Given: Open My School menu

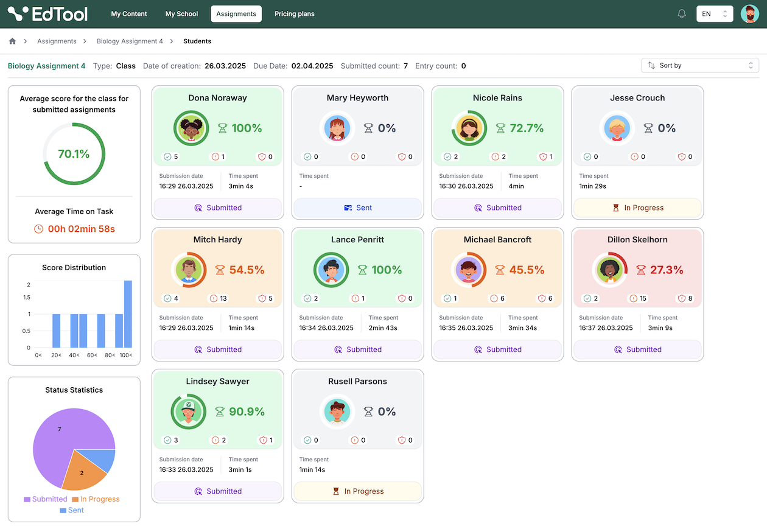Looking at the screenshot, I should 181,14.
